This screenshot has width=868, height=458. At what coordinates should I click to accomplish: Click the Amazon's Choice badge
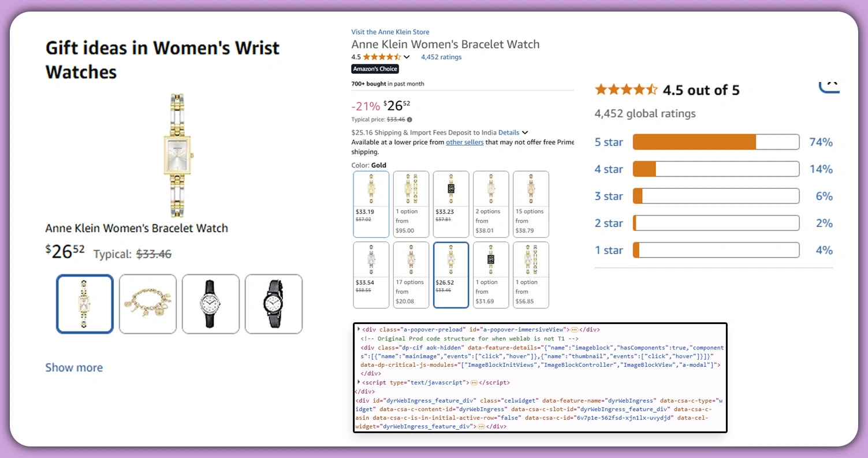[x=375, y=68]
